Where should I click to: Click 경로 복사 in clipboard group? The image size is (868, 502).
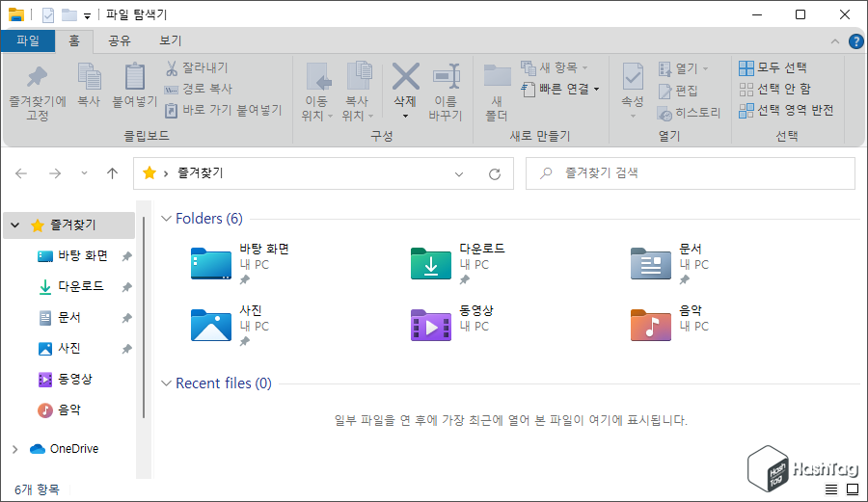(x=198, y=89)
